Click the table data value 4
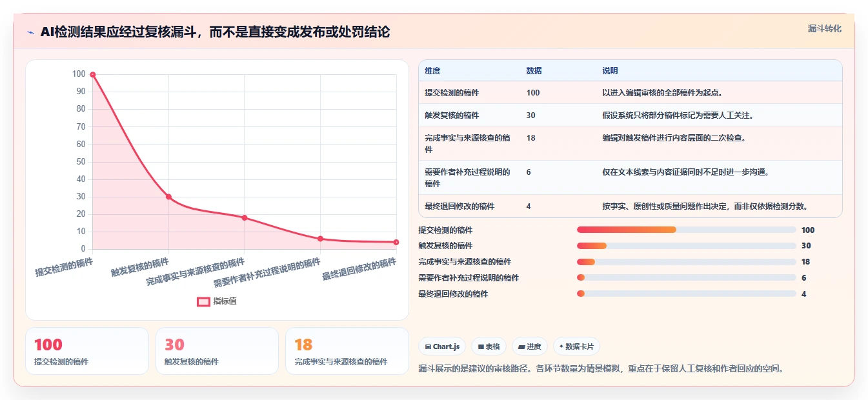868x400 pixels. (x=529, y=206)
